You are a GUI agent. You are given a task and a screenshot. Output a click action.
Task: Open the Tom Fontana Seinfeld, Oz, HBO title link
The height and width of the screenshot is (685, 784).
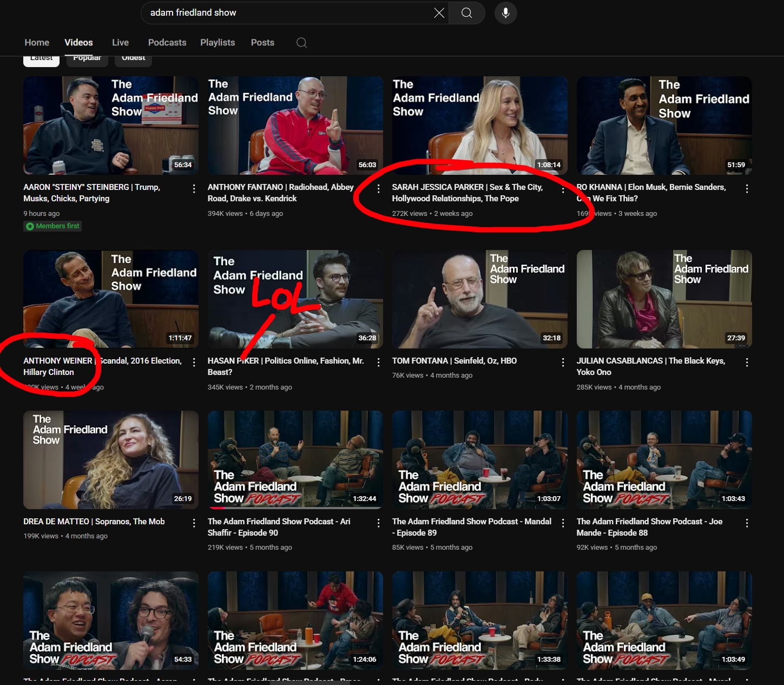click(454, 360)
